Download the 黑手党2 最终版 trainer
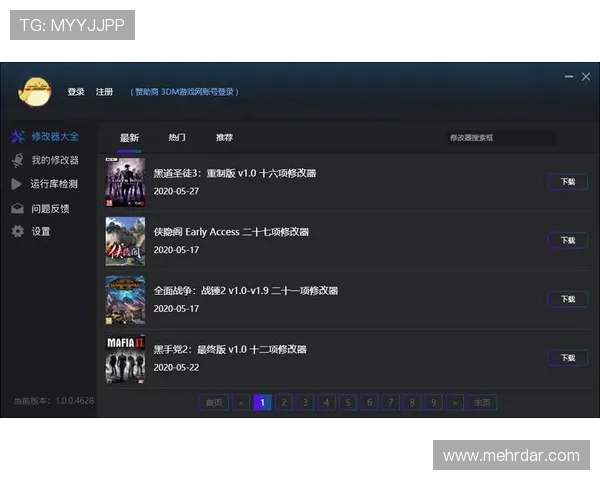The width and height of the screenshot is (600, 480). point(568,358)
